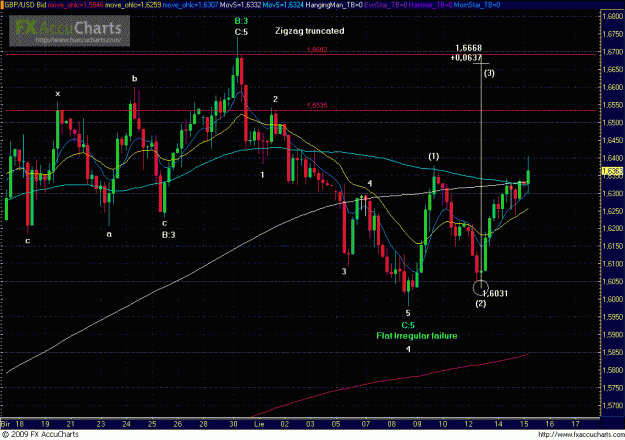The image size is (625, 440).
Task: Click the x wave label
Action: (58, 94)
